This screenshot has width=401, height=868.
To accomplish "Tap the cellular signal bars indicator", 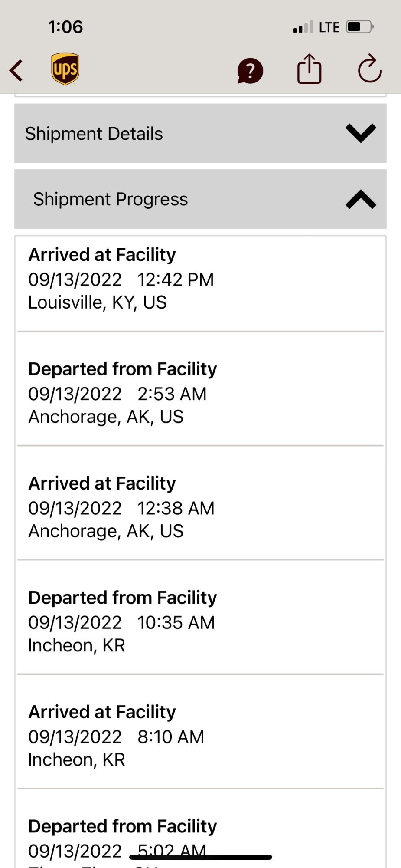I will click(x=303, y=27).
